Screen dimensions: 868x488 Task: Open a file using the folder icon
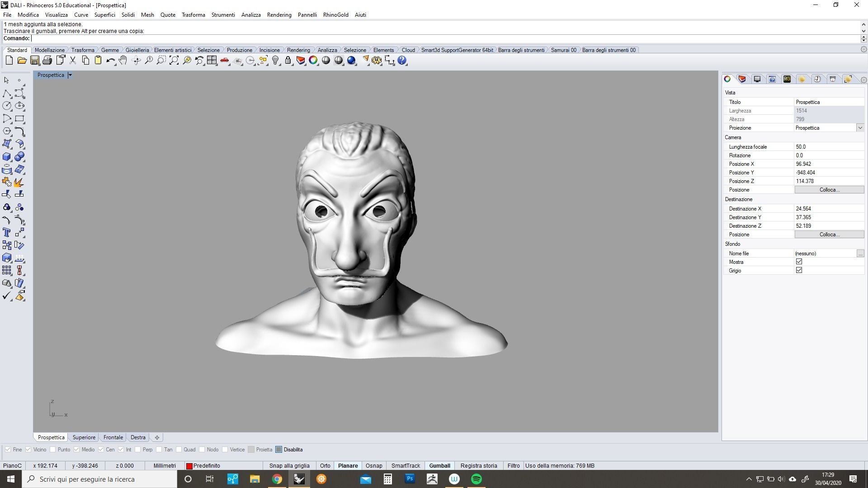pos(22,61)
